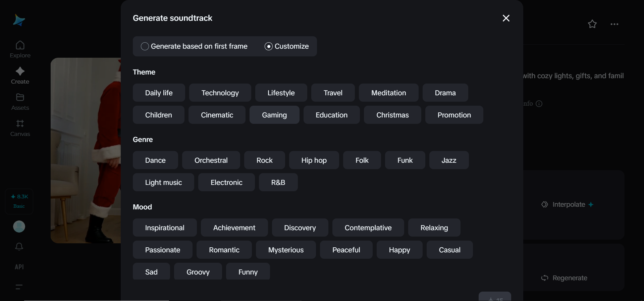Open the more options menu
This screenshot has height=301, width=644.
(614, 24)
